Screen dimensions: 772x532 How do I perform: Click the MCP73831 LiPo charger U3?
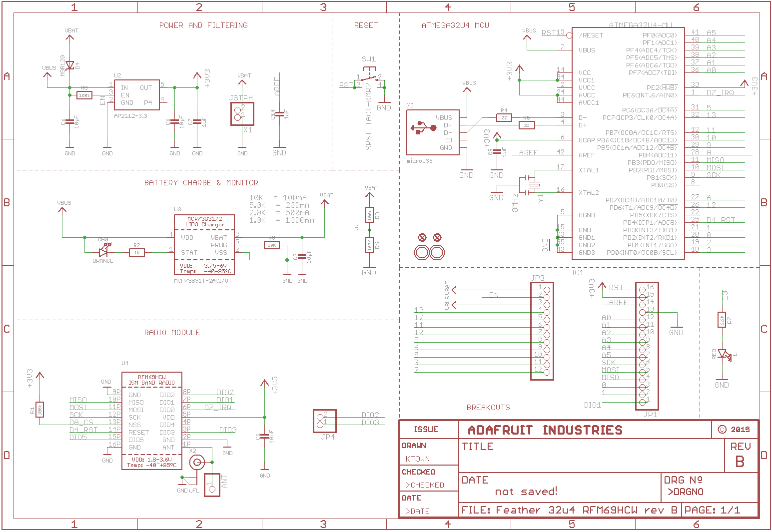point(204,242)
